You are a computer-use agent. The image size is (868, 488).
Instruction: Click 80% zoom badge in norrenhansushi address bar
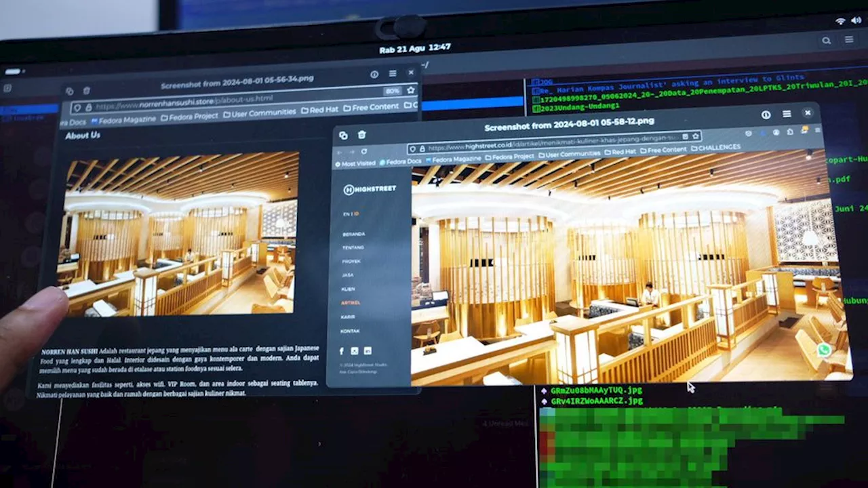point(392,91)
